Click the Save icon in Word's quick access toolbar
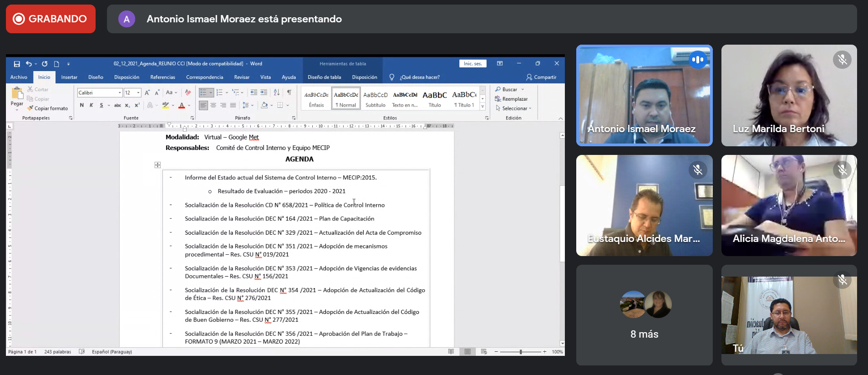Image resolution: width=868 pixels, height=375 pixels. click(x=17, y=64)
